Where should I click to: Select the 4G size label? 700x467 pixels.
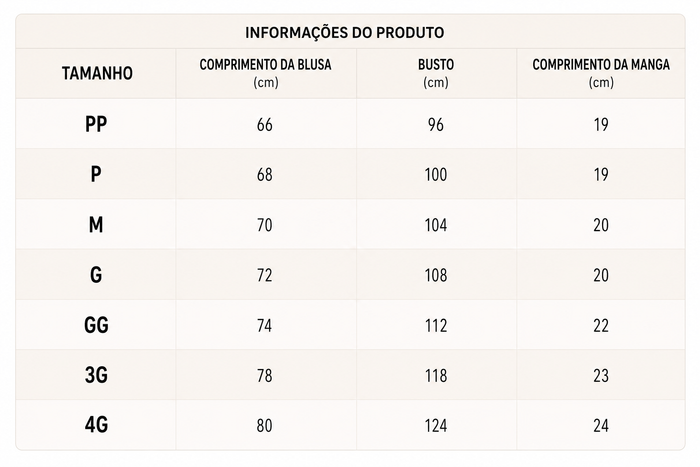pos(96,425)
